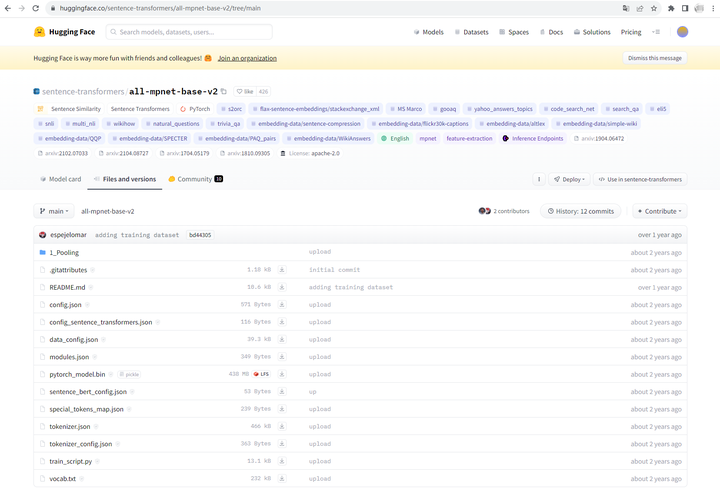Screen dimensions: 720x498
Task: Download README.md using its download icon
Action: tap(282, 287)
